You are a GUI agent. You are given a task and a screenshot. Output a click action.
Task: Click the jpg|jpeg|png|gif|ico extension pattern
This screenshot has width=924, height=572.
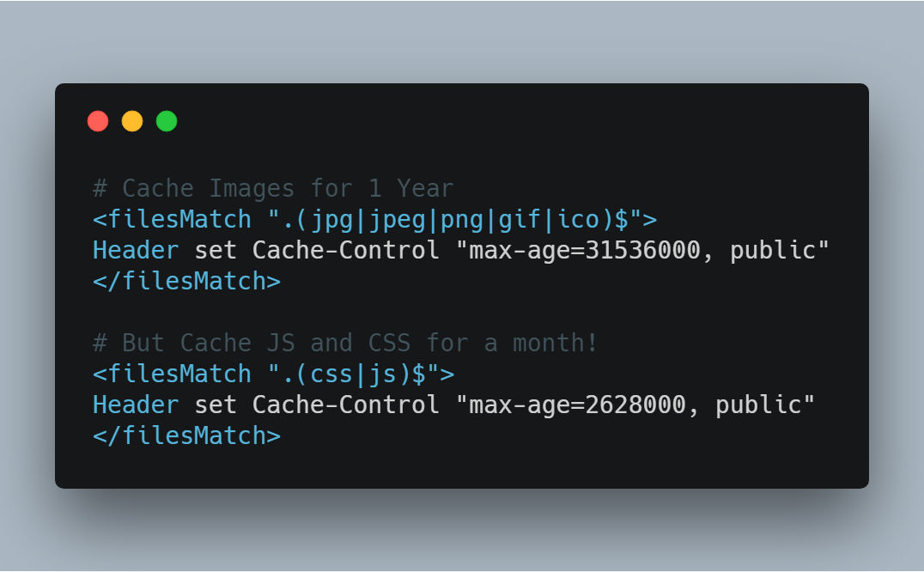(455, 219)
